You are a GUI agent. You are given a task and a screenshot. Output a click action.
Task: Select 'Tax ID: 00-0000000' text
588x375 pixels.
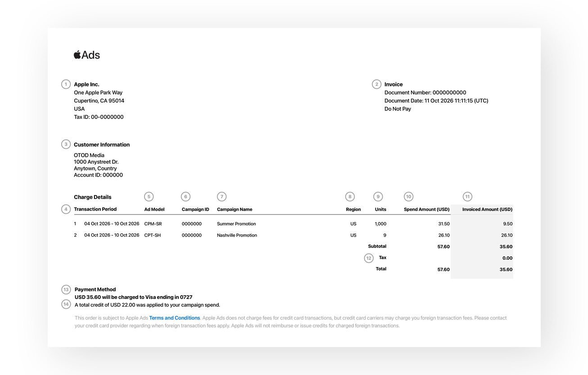pyautogui.click(x=99, y=117)
